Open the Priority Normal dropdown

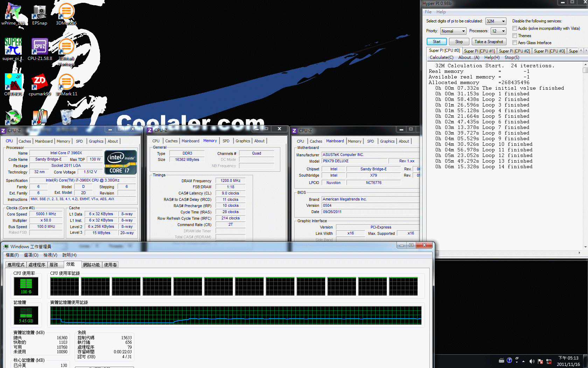tap(453, 31)
